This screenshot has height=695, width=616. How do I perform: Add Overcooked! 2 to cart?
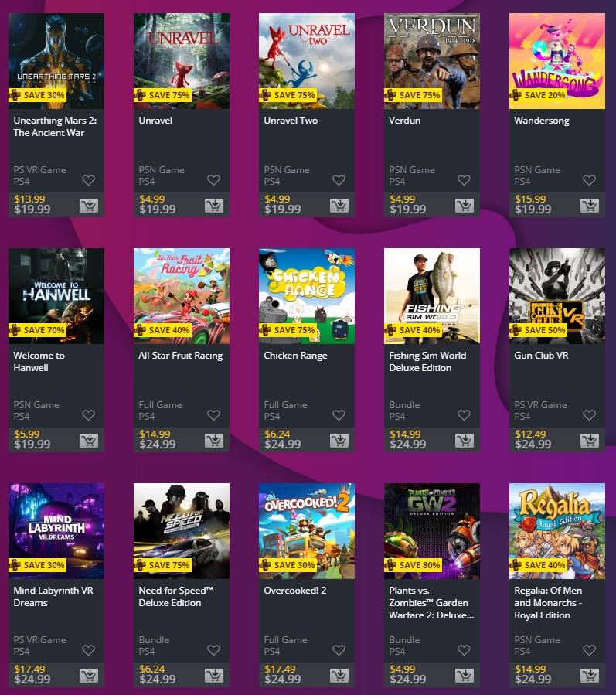pyautogui.click(x=339, y=675)
